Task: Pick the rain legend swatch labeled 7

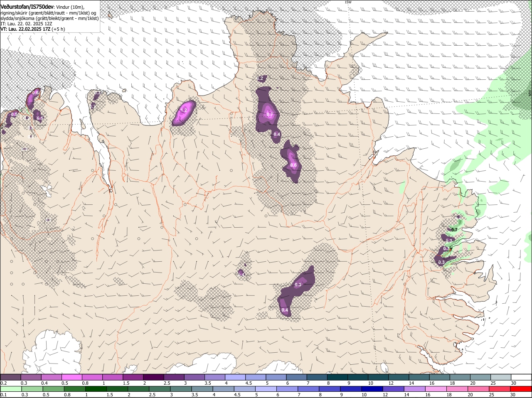Action: (x=308, y=388)
